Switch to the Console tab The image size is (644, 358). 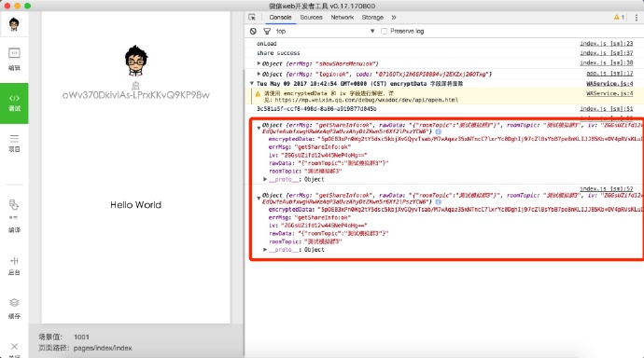[x=280, y=17]
